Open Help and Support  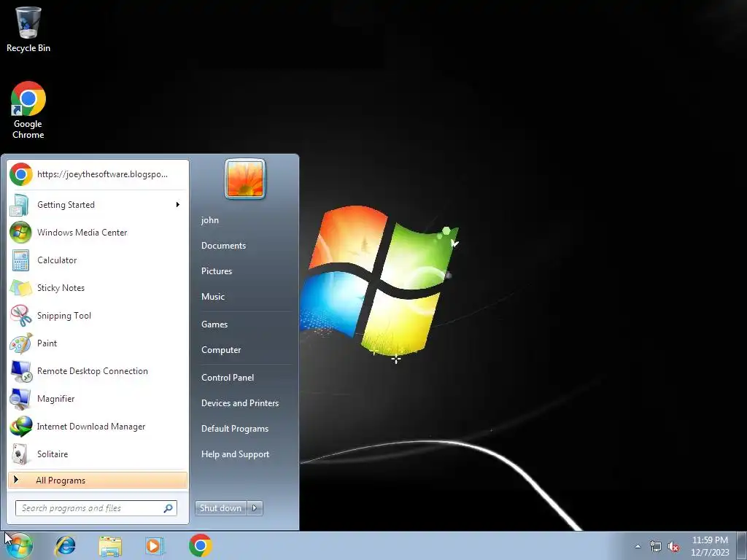[x=236, y=454]
